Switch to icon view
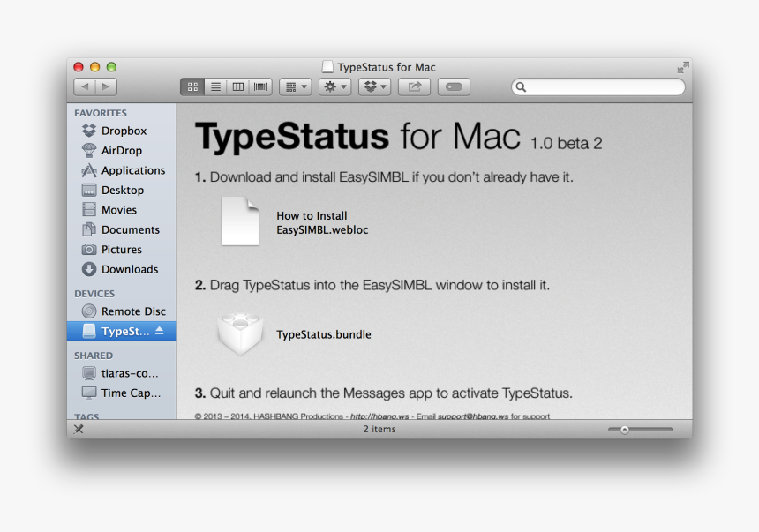Viewport: 759px width, 532px height. 192,86
